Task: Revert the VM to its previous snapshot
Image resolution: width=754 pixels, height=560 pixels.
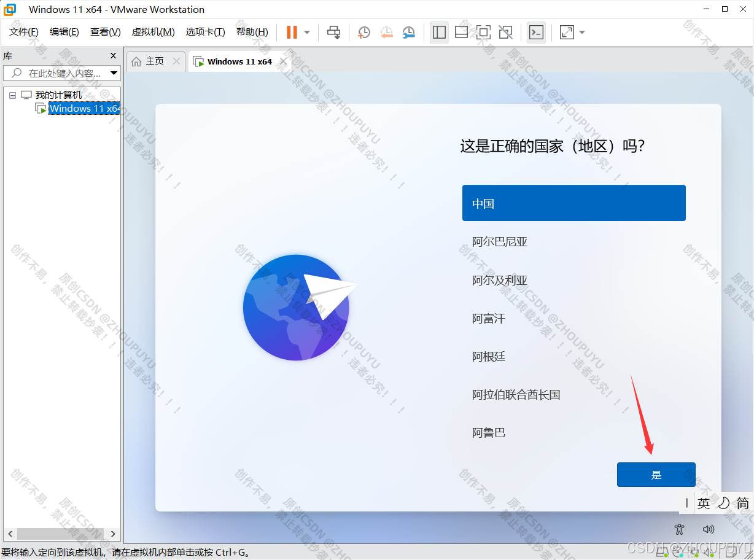Action: (386, 33)
